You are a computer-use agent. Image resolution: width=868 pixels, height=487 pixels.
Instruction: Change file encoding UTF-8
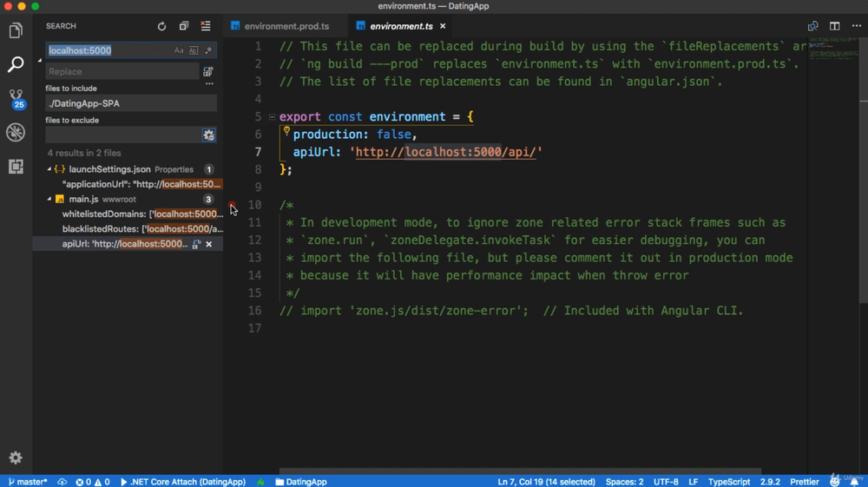tap(666, 482)
